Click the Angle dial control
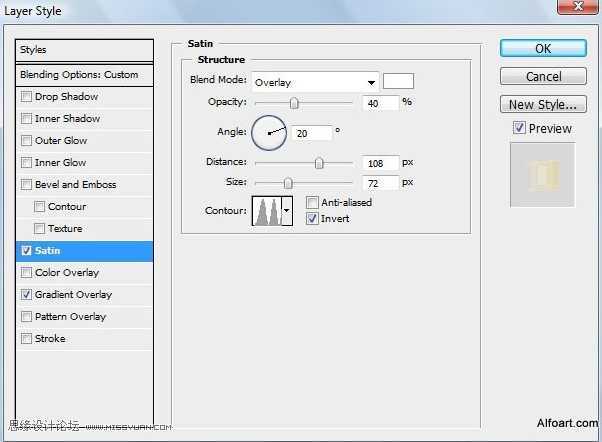 click(x=269, y=133)
